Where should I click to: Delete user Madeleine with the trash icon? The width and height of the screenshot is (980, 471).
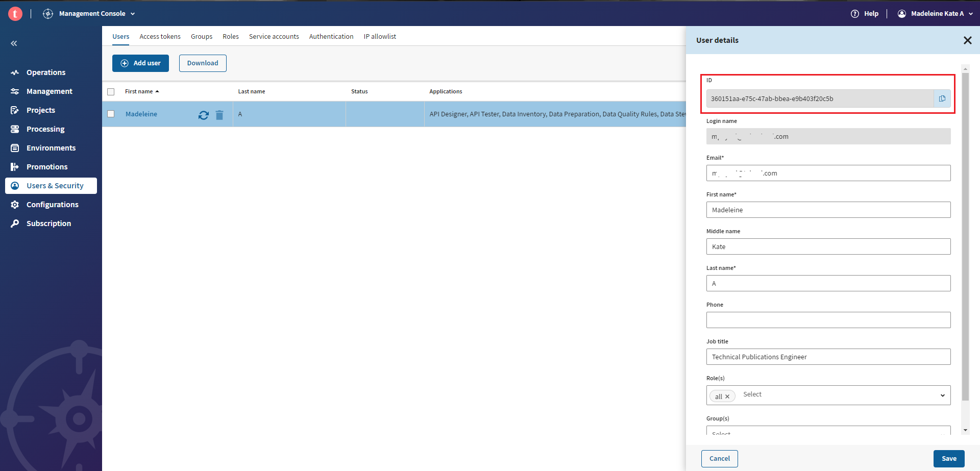[x=219, y=115]
